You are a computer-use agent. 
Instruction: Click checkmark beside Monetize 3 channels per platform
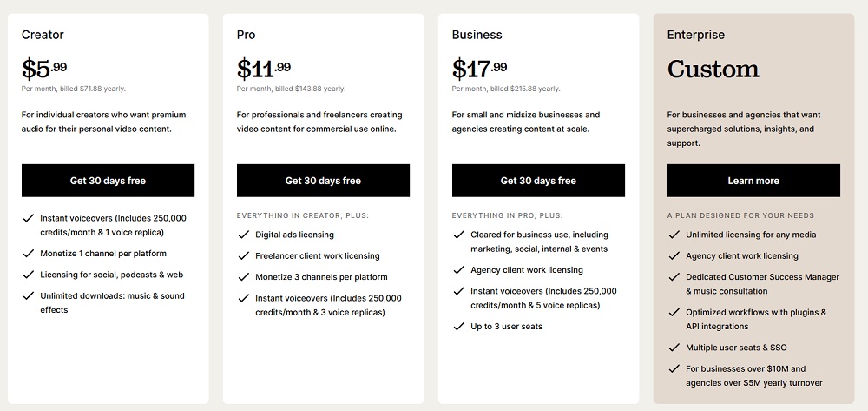tap(244, 277)
